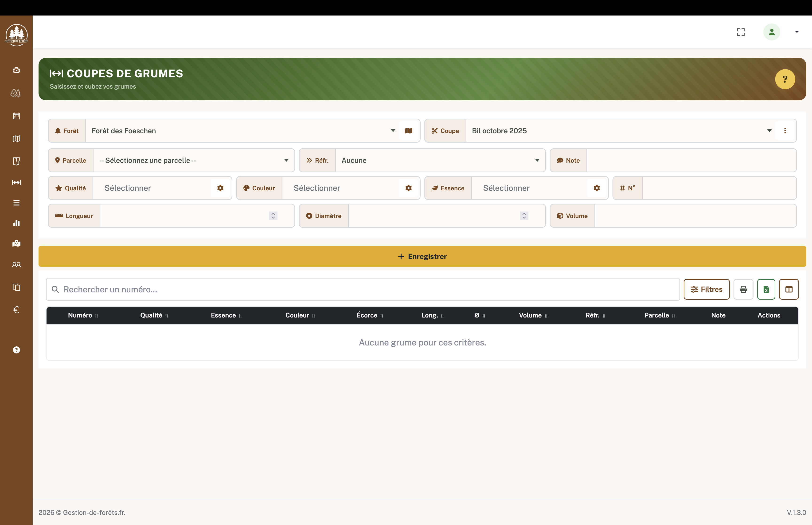Click the Diamètre spinner arrows
Image resolution: width=812 pixels, height=525 pixels.
(x=524, y=216)
